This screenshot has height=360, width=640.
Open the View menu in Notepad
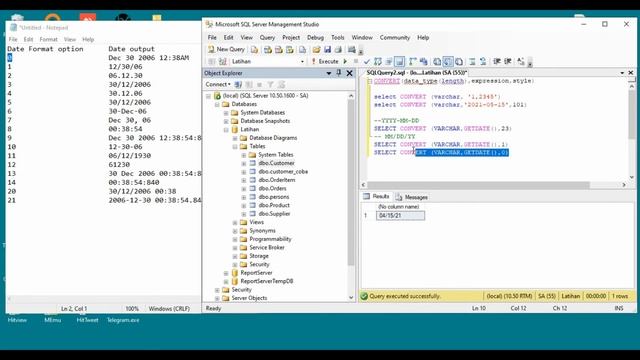pos(70,40)
